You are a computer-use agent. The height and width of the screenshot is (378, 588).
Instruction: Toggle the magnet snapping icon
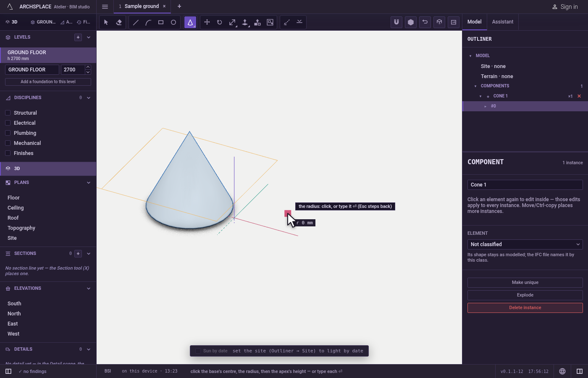tap(396, 22)
